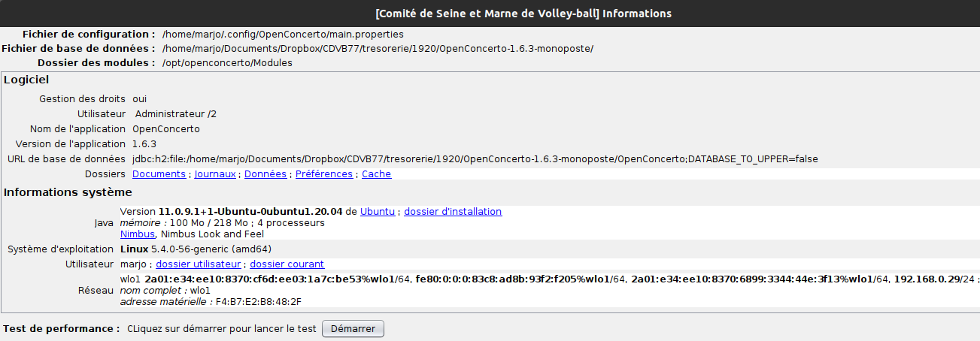The height and width of the screenshot is (341, 980).
Task: Open the Java dossier d'installation link
Action: tap(453, 212)
